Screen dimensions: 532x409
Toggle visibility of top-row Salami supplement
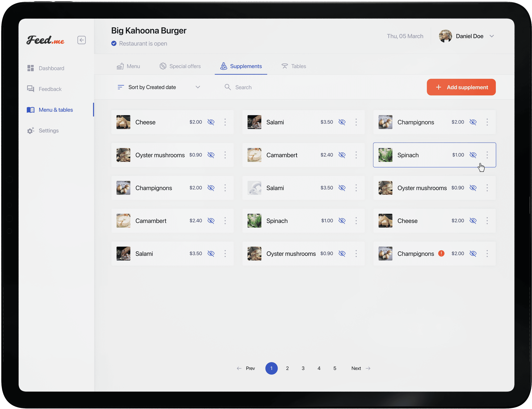point(342,122)
